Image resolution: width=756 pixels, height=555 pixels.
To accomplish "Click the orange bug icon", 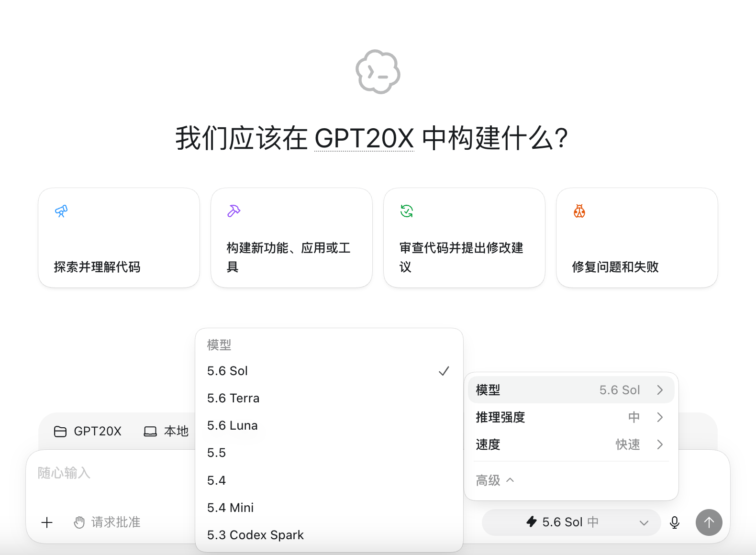I will pyautogui.click(x=579, y=211).
